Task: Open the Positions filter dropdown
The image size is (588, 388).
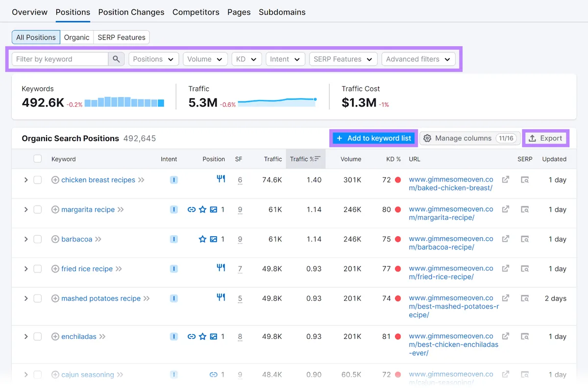Action: click(x=153, y=59)
